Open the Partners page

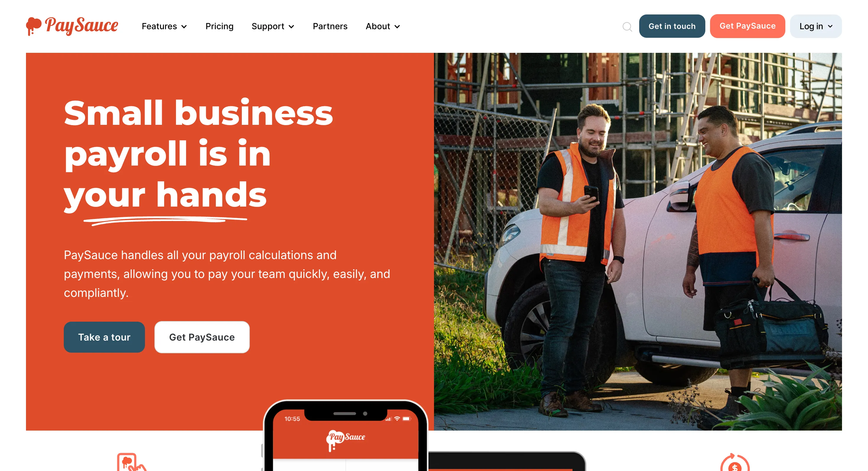(x=330, y=26)
